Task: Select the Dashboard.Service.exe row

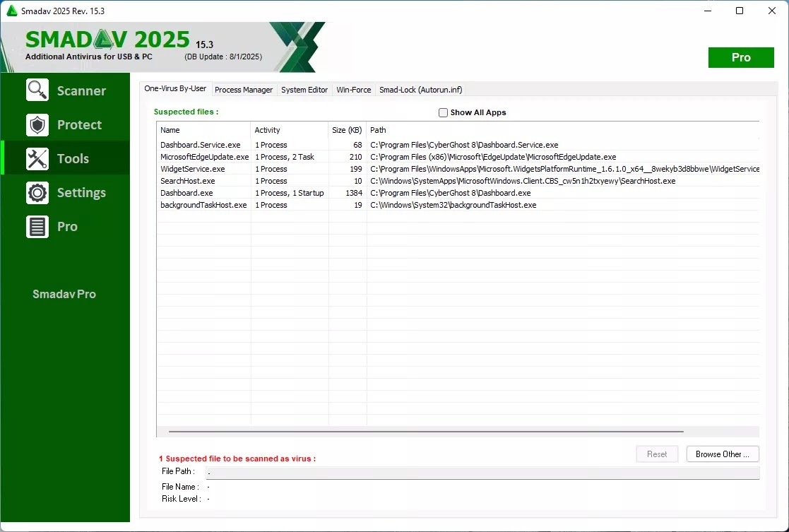Action: [x=458, y=145]
